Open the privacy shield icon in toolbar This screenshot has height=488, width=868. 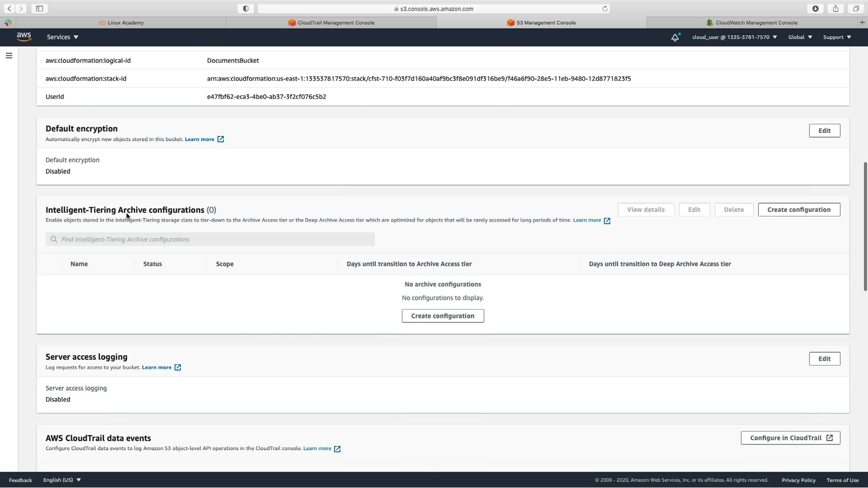[246, 8]
